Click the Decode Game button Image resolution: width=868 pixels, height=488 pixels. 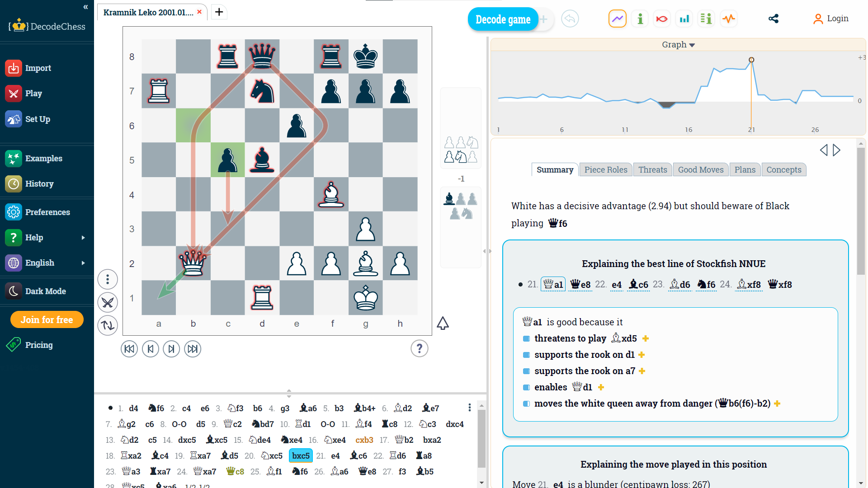(x=503, y=20)
